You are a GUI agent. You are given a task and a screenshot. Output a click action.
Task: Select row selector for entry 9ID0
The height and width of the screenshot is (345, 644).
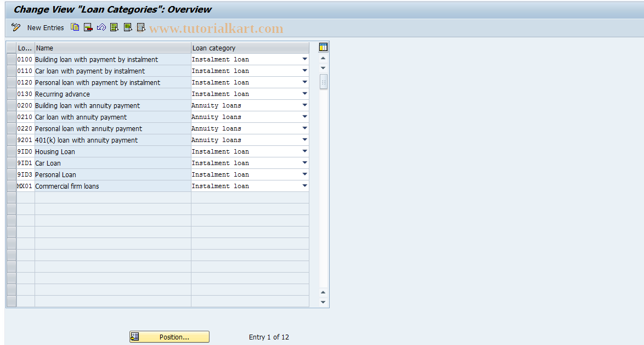tap(12, 151)
